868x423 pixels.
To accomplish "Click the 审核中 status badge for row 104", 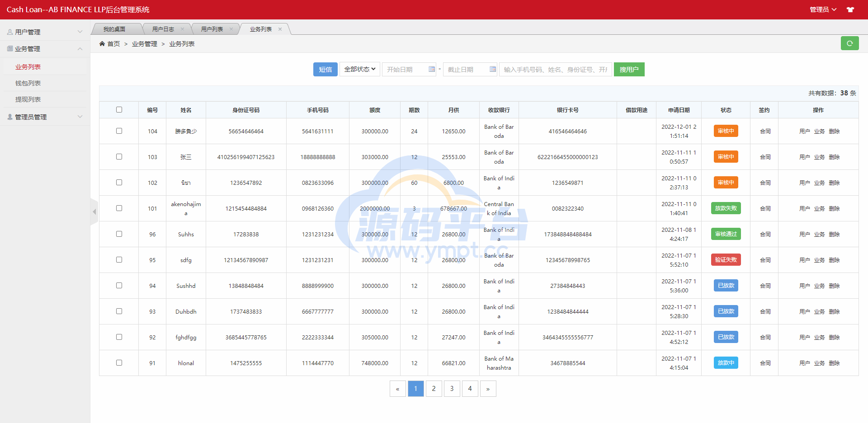I will pos(726,131).
